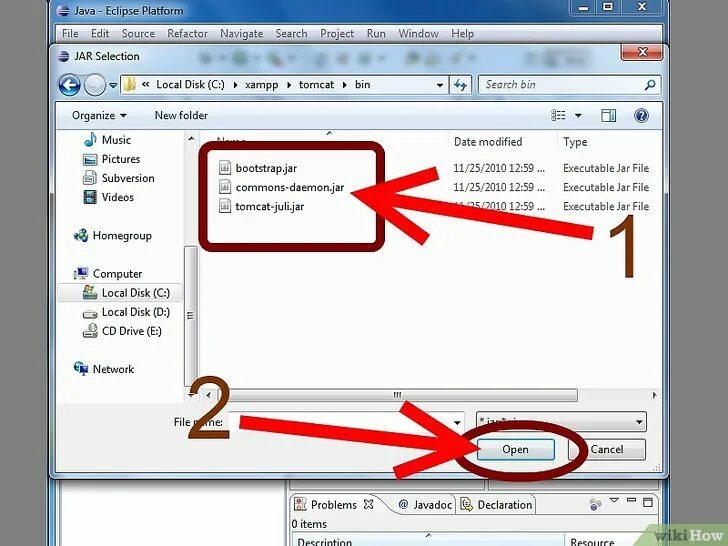Select Local Disk (D:) in navigation pane

[126, 312]
